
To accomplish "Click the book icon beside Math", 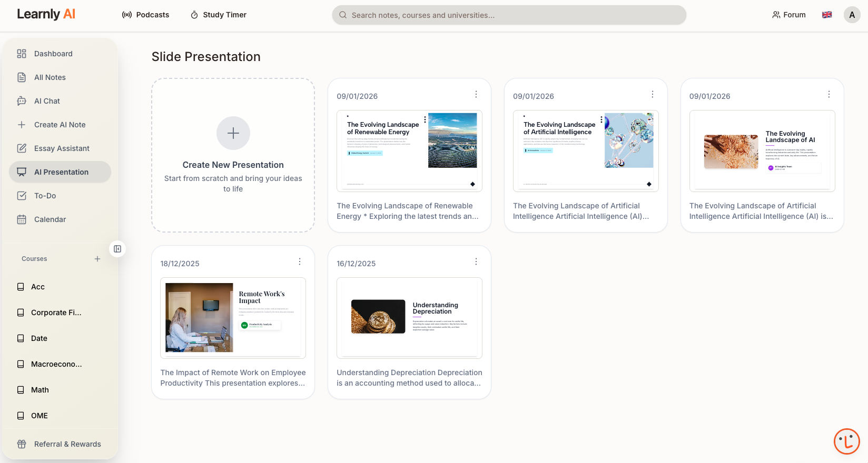I will point(21,390).
